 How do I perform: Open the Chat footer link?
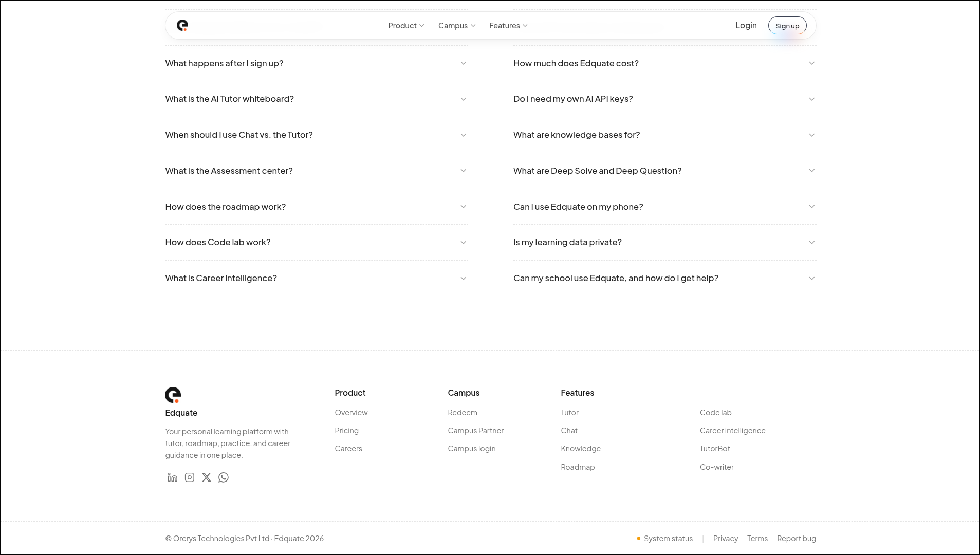[x=569, y=431]
